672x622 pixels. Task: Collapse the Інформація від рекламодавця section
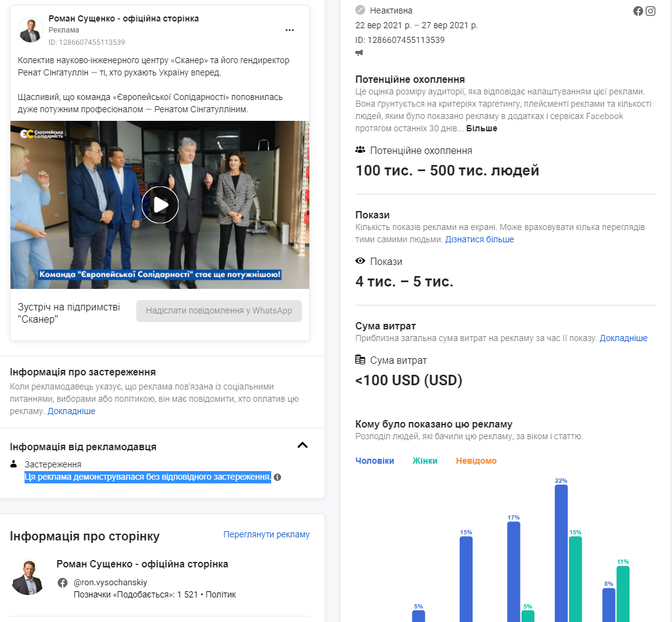(302, 445)
